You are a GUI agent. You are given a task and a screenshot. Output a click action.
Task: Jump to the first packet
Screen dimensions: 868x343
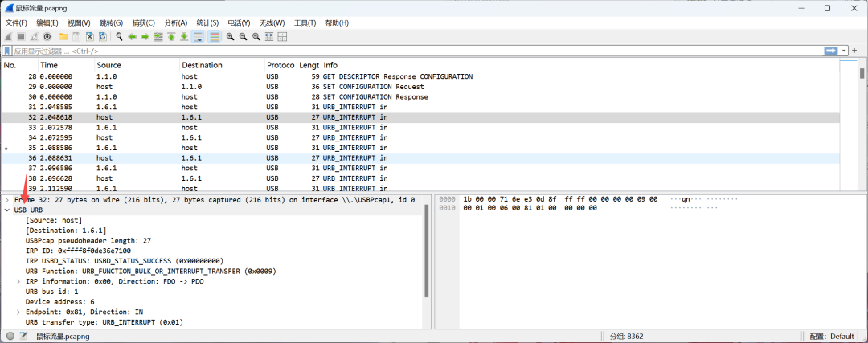(171, 36)
